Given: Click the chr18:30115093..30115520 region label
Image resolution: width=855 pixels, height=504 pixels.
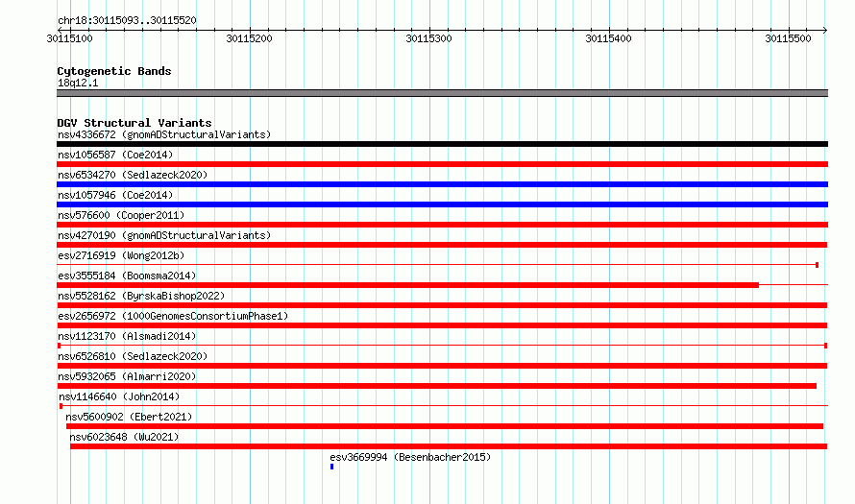Looking at the screenshot, I should click(127, 20).
